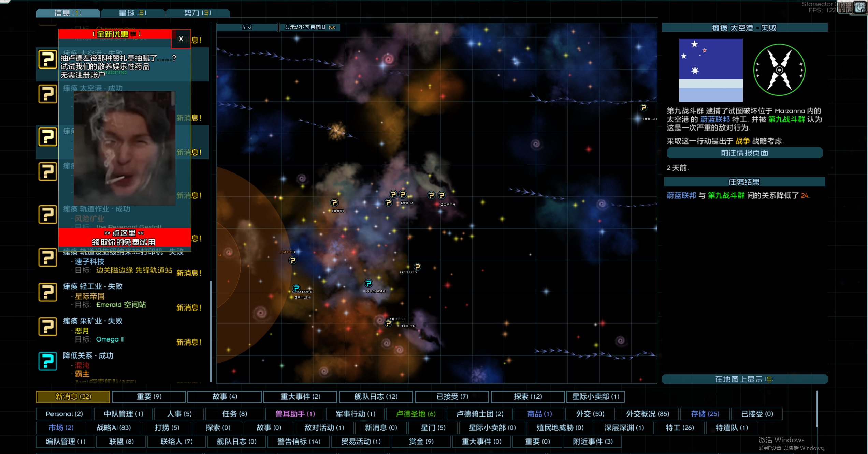The image size is (868, 454).
Task: Select the 瘫痪 轻工业 - 失败 question mark icon
Action: [x=48, y=292]
